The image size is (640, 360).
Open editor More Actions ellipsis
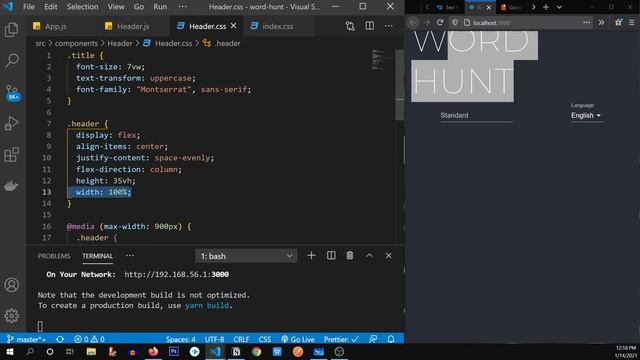[388, 26]
